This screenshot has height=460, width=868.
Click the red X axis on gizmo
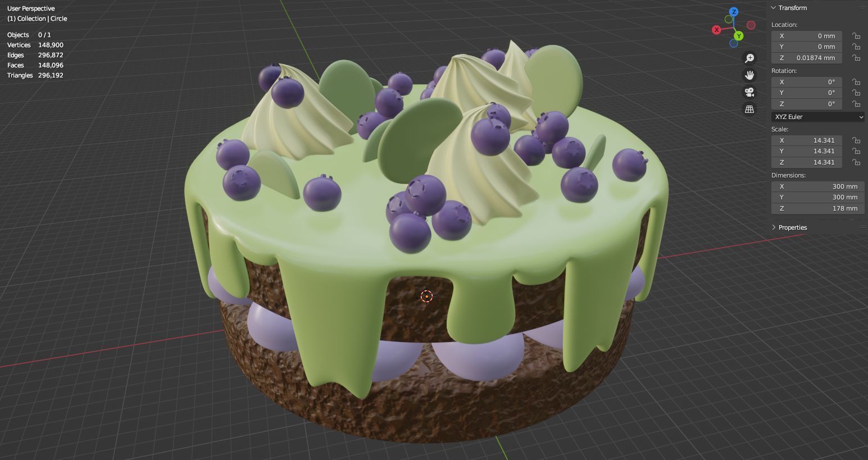[x=716, y=30]
